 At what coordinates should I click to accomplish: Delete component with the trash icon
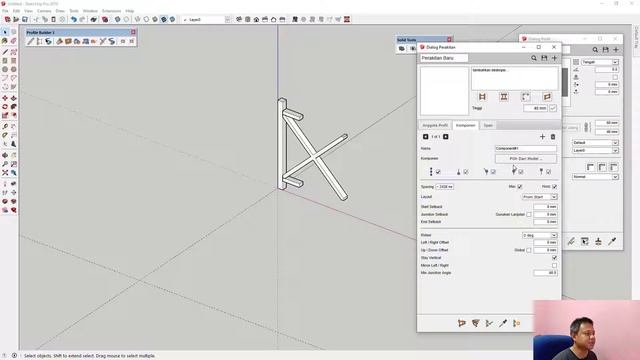coord(553,137)
